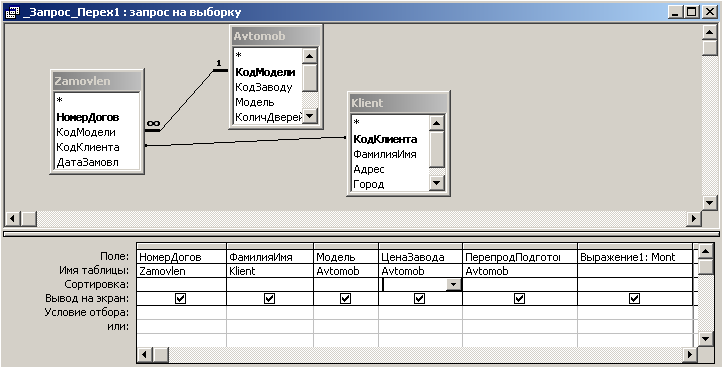722x367 pixels.
Task: Click Klient table name cell in grid
Action: (270, 271)
